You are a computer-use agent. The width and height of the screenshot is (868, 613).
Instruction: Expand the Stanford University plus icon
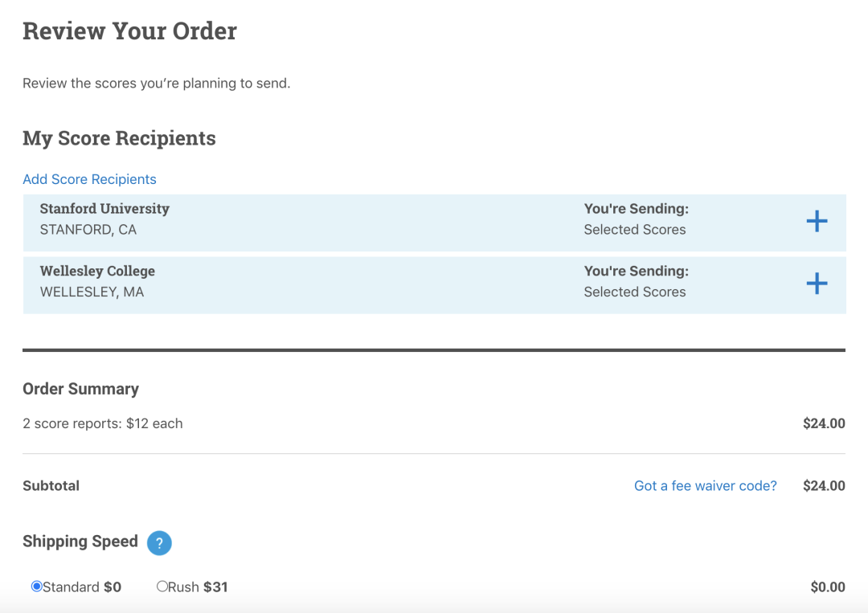tap(817, 221)
